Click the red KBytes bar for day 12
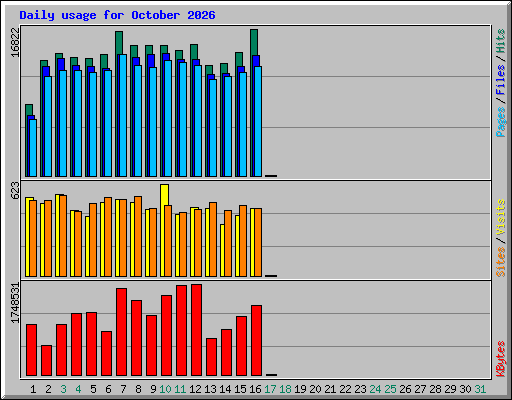Viewport: 512px width, 400px height. (x=196, y=330)
